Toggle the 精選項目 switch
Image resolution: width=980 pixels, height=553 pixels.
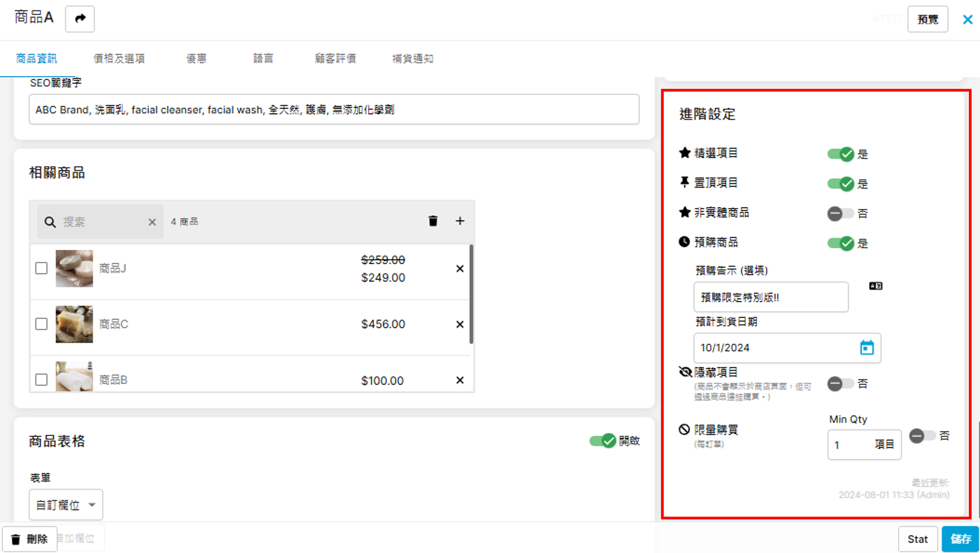coord(840,154)
